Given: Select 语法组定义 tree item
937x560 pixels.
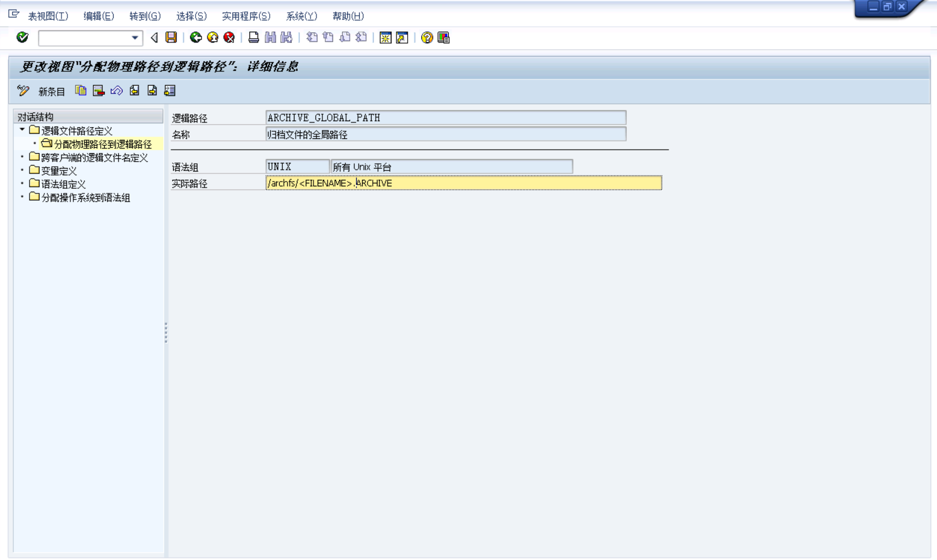Looking at the screenshot, I should [63, 185].
